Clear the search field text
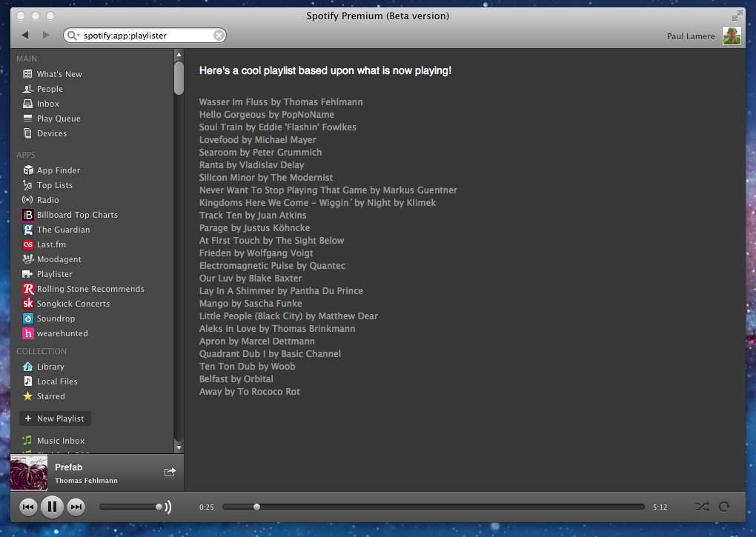756x537 pixels. (x=219, y=35)
